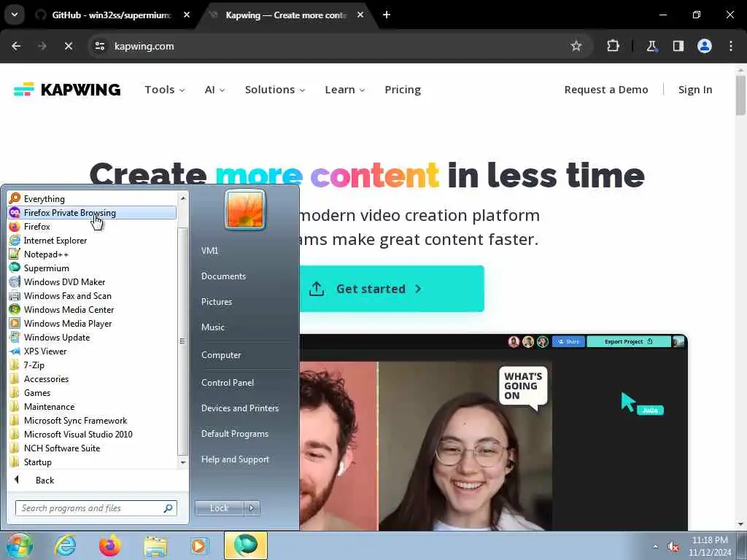
Task: Launch Windows Media Player from programs list
Action: pyautogui.click(x=68, y=323)
